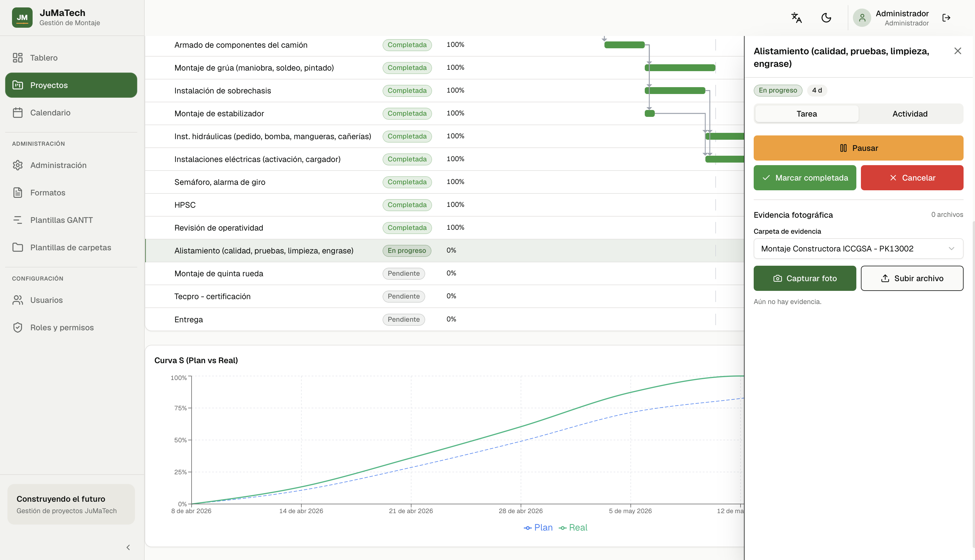This screenshot has width=975, height=560.
Task: Pause the task with Pausar button
Action: (x=858, y=148)
